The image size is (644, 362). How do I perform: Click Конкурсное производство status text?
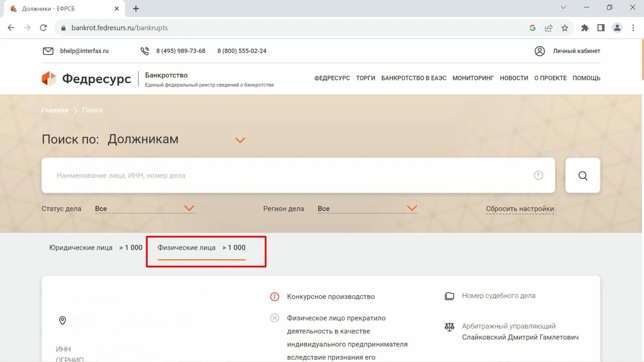point(331,297)
